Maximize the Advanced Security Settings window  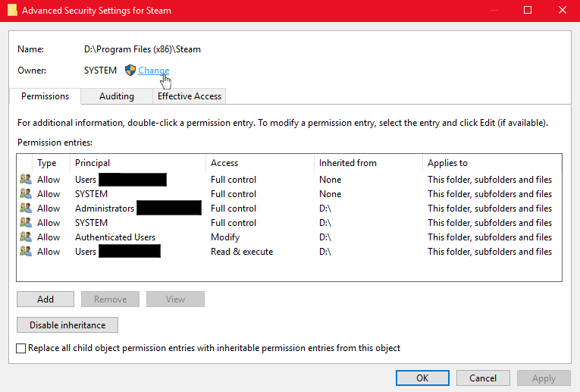pos(528,11)
